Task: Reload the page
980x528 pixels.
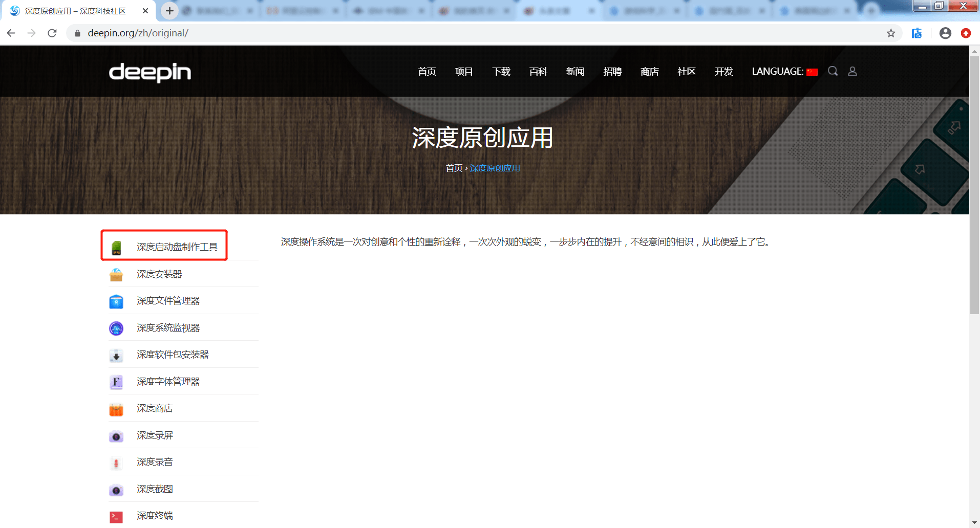Action: [x=52, y=33]
